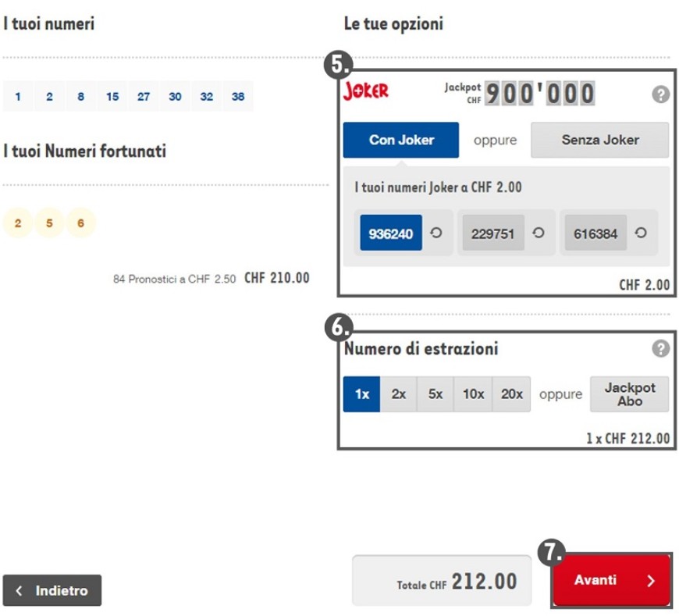Select Joker number 936240

[391, 233]
